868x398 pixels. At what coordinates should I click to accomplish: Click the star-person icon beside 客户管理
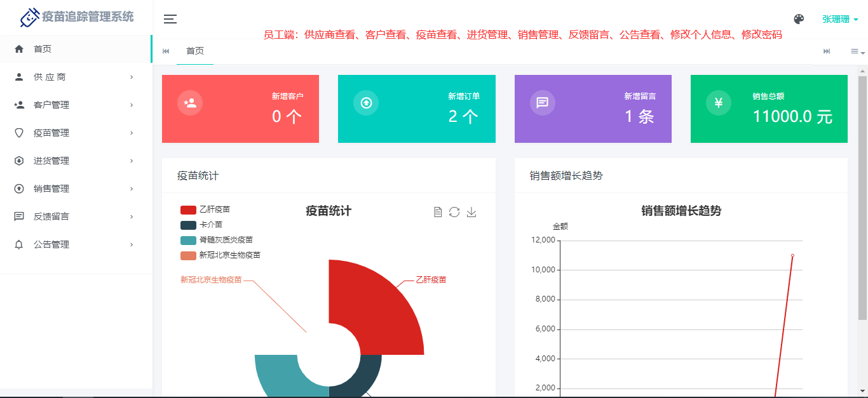tap(19, 105)
